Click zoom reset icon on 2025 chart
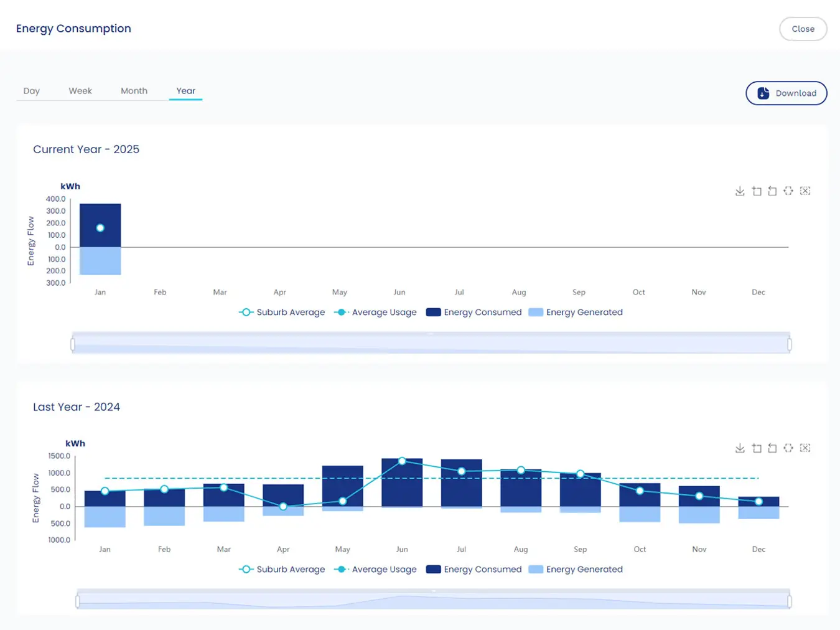840x630 pixels. click(x=772, y=191)
